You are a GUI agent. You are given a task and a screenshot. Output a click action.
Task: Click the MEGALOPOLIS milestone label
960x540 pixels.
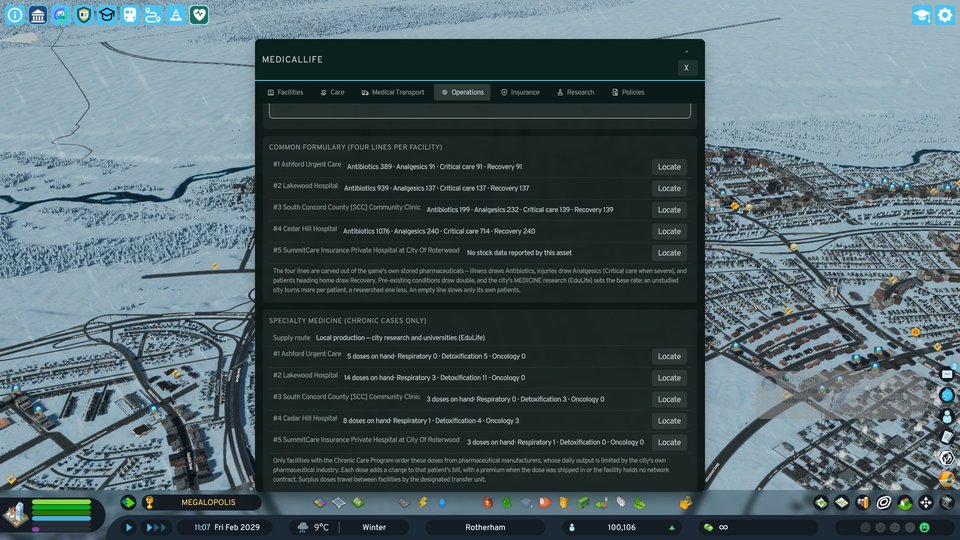point(208,502)
